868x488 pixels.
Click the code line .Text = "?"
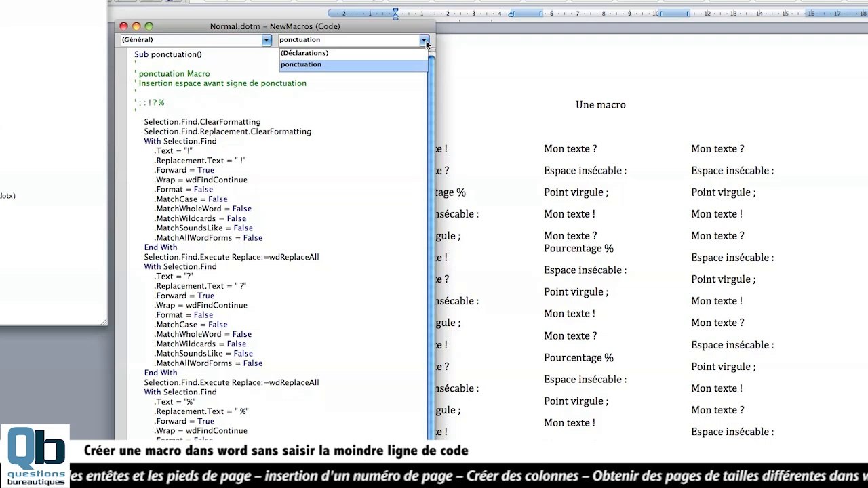point(174,277)
